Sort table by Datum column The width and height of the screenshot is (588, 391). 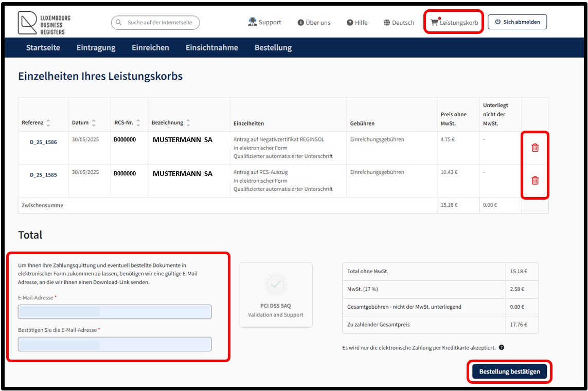(94, 122)
